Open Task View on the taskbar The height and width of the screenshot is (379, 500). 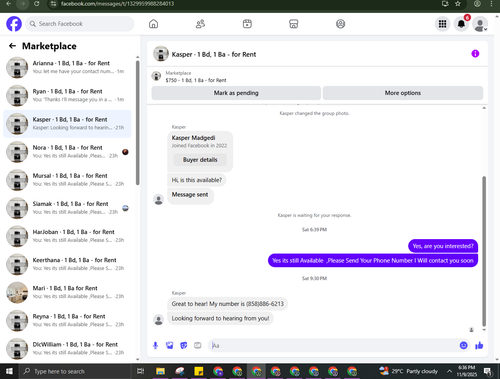(141, 371)
